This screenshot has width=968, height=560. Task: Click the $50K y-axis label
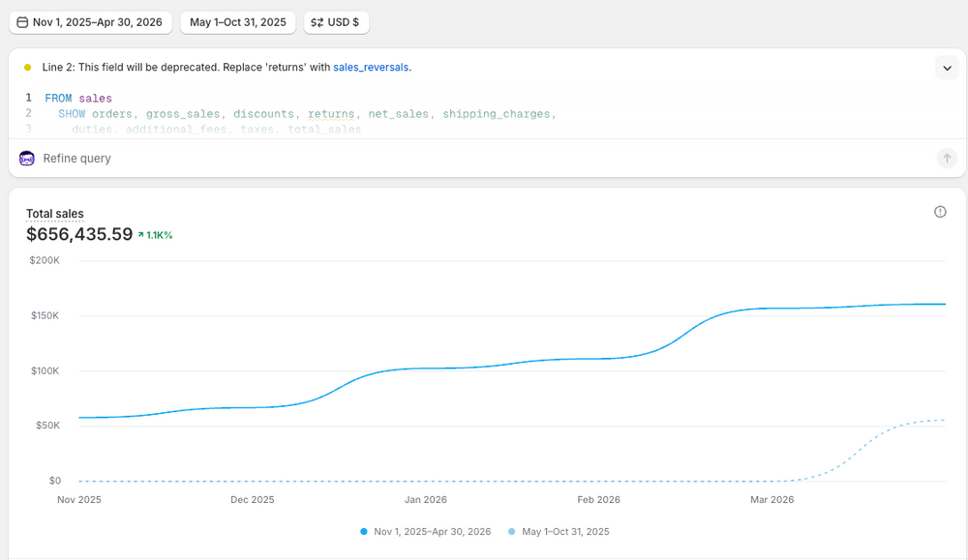pyautogui.click(x=47, y=426)
